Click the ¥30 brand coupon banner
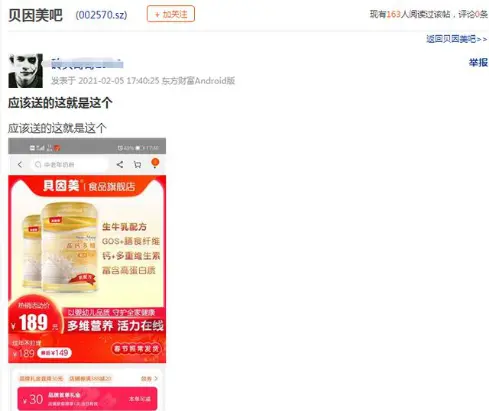 pyautogui.click(x=87, y=399)
